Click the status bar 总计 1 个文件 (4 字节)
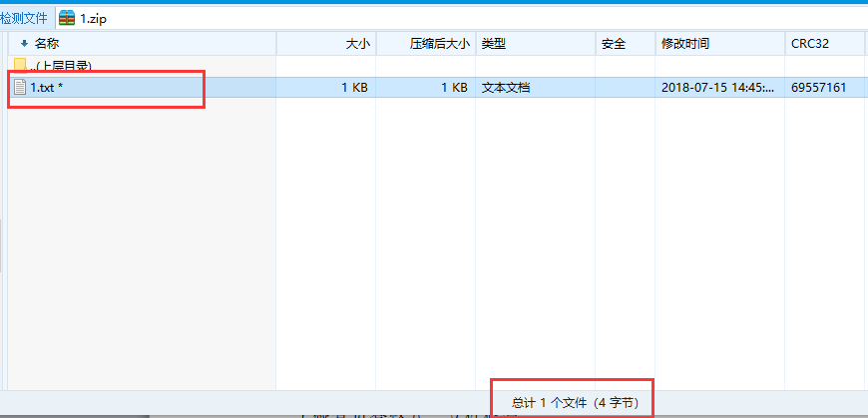 coord(575,403)
